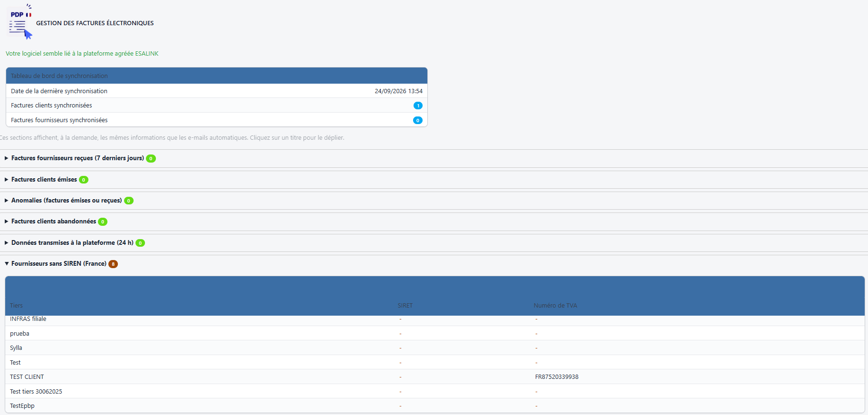Click the brown badge beside Fournisseurs sans SIREN
The width and height of the screenshot is (868, 415).
click(x=113, y=264)
